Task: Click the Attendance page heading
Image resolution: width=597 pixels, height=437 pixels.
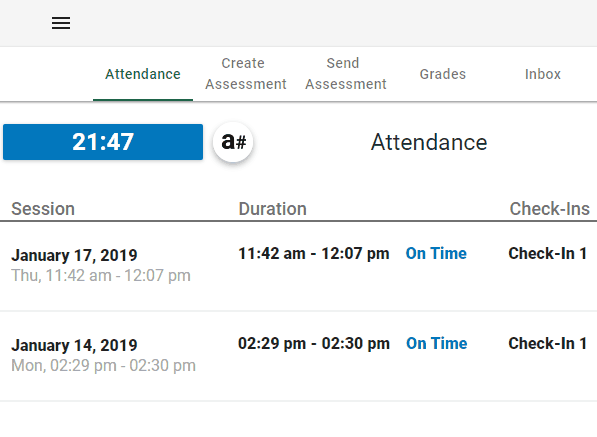Action: tap(429, 142)
